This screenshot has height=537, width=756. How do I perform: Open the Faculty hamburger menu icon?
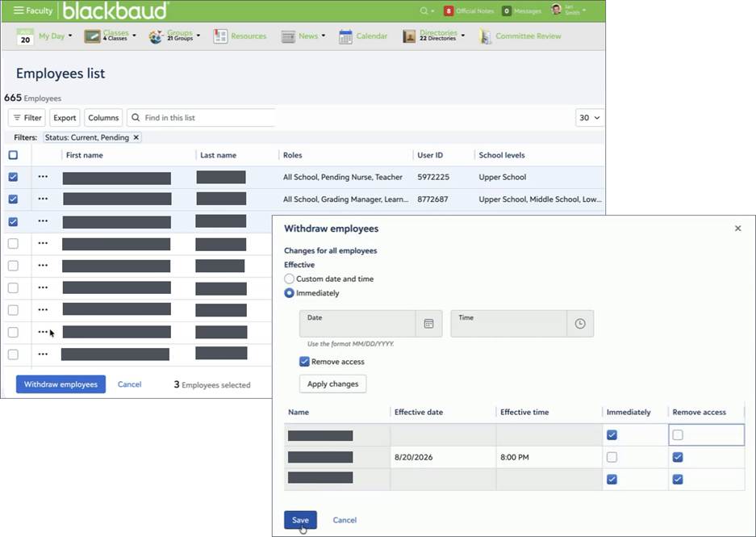pos(19,10)
